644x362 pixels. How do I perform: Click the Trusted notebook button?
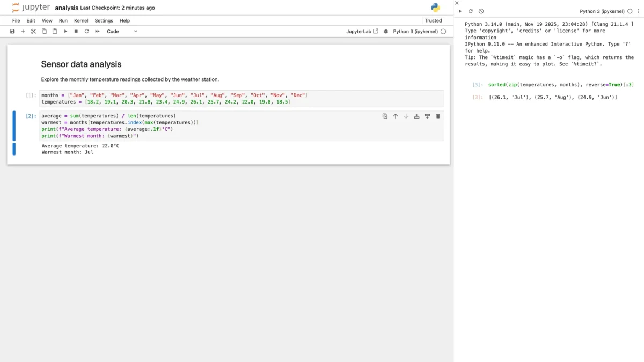click(433, 20)
